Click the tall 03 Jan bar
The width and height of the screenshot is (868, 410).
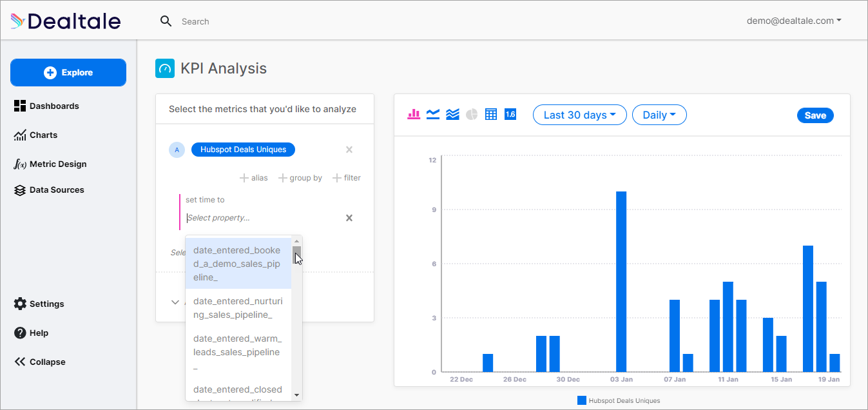621,282
